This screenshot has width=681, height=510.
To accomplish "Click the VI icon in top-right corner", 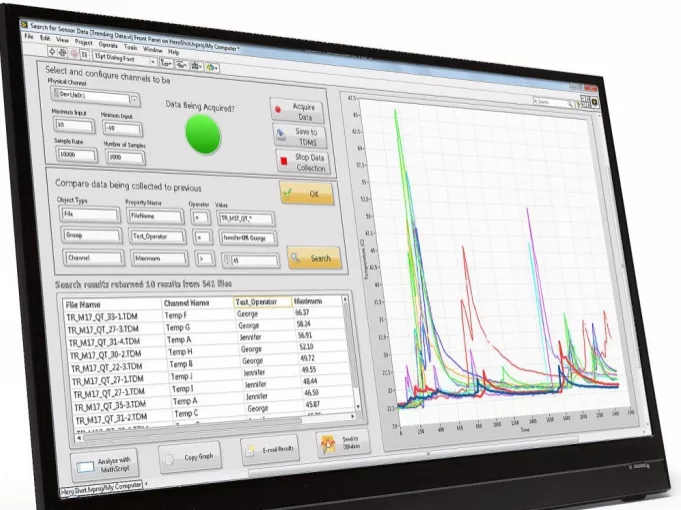I will (594, 103).
